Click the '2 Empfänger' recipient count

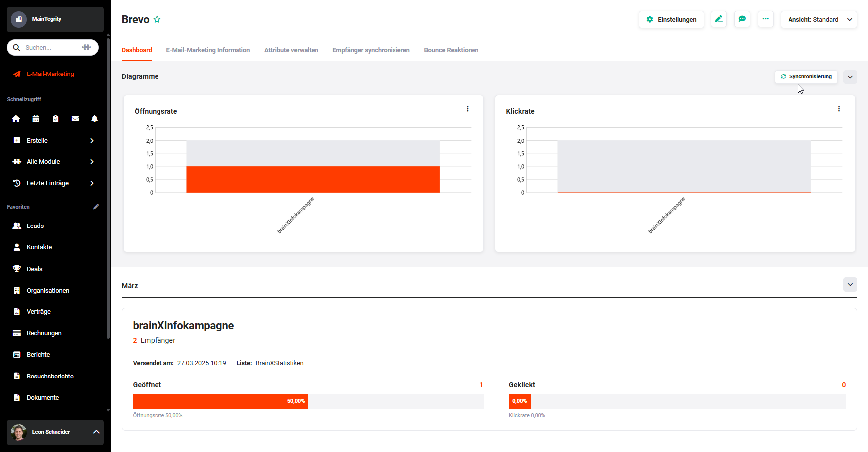coord(154,341)
